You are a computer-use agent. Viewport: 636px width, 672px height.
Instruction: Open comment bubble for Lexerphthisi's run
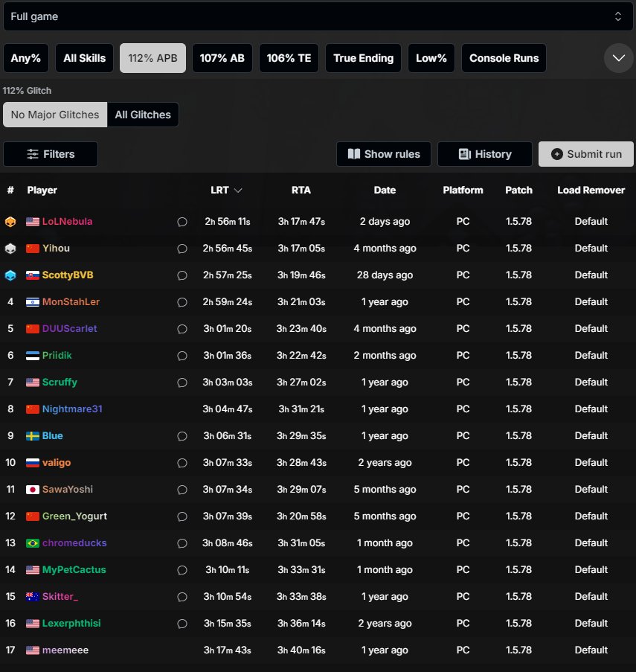click(182, 624)
